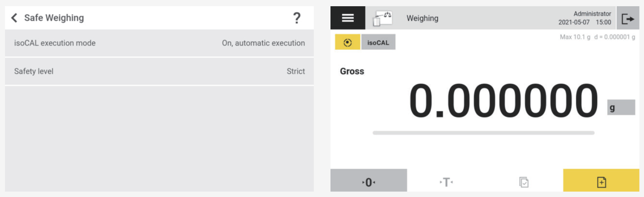Select the Strict safety level value

296,71
